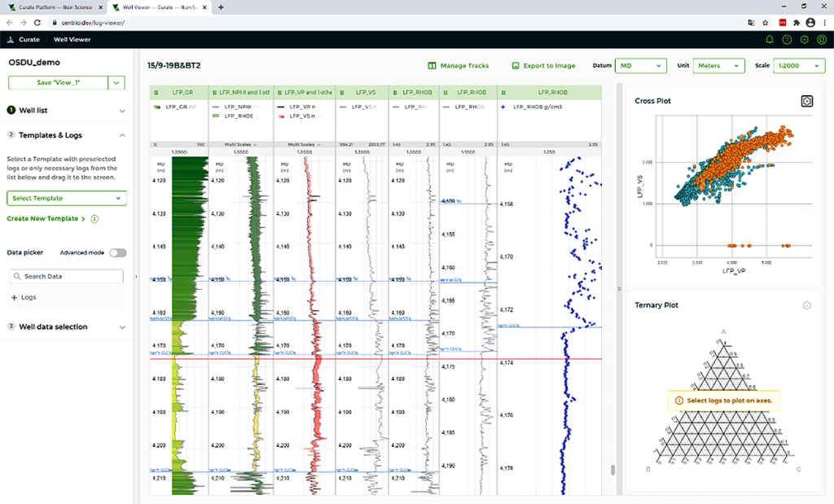The image size is (834, 504).
Task: Select the Well Viewer tab
Action: pos(72,38)
